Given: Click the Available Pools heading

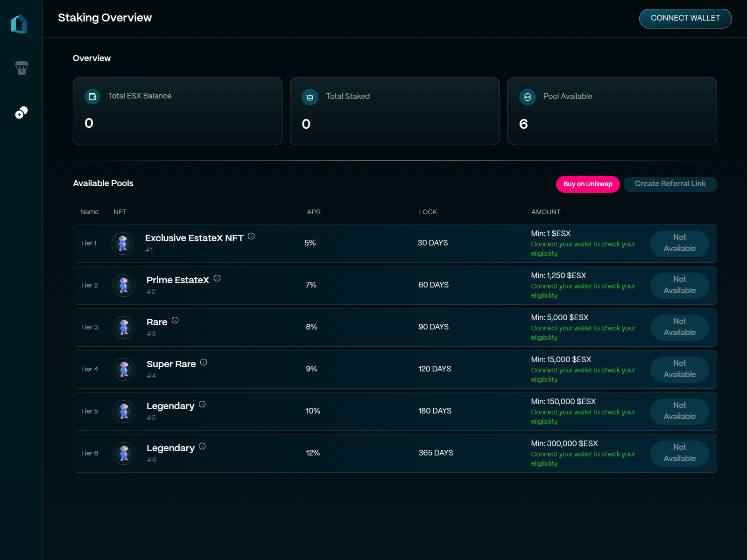Looking at the screenshot, I should tap(103, 183).
